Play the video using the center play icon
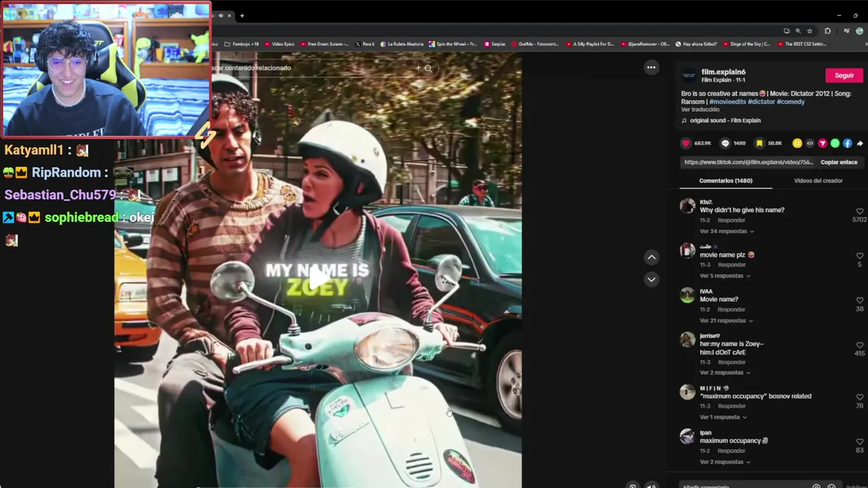The width and height of the screenshot is (868, 488). tap(318, 279)
